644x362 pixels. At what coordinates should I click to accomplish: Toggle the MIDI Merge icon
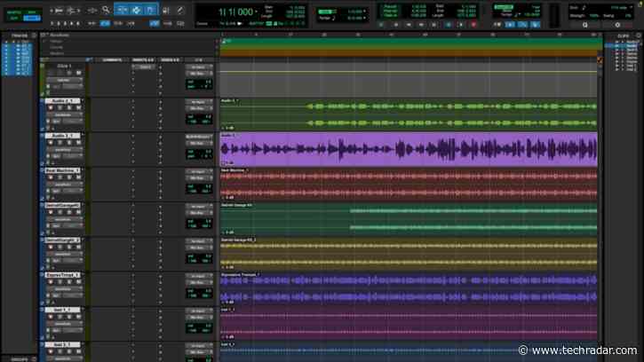click(522, 25)
